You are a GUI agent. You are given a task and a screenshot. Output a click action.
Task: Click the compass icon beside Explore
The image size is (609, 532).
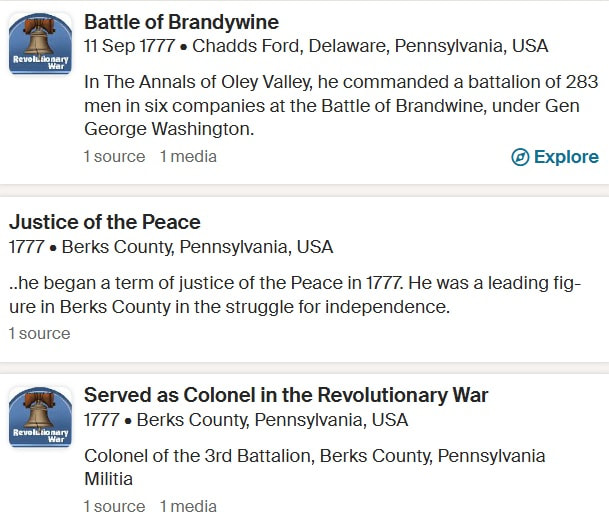(520, 157)
